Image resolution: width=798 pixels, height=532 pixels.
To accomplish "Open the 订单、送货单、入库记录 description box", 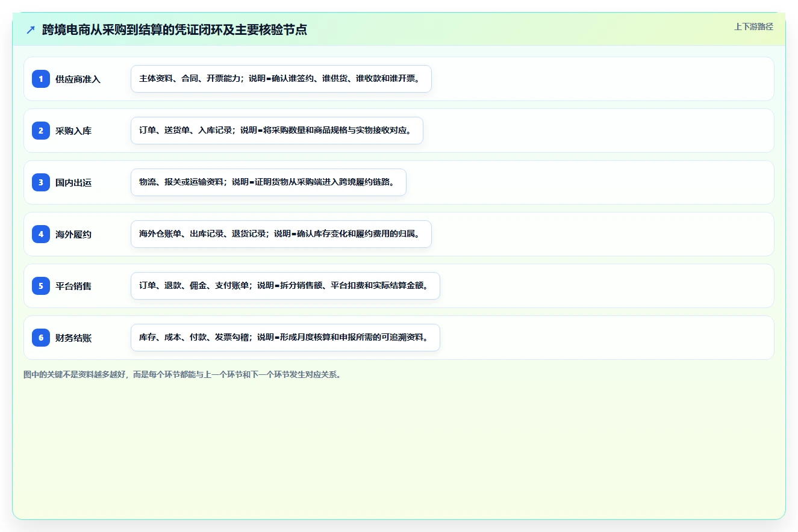I will 277,131.
